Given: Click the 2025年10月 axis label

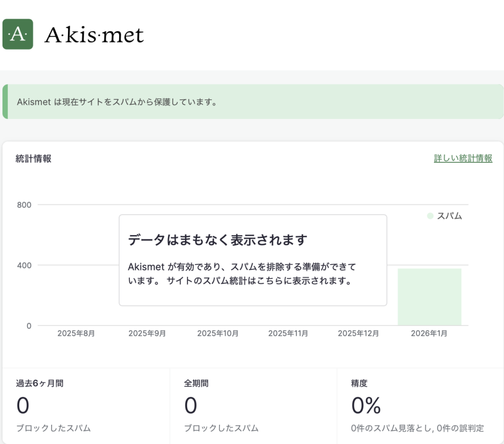Looking at the screenshot, I should coord(218,333).
